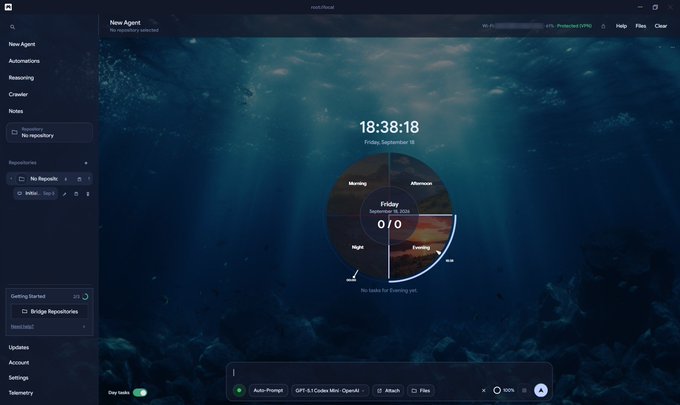Click the Bridge Repositories button
Image resolution: width=680 pixels, height=405 pixels.
pos(49,311)
